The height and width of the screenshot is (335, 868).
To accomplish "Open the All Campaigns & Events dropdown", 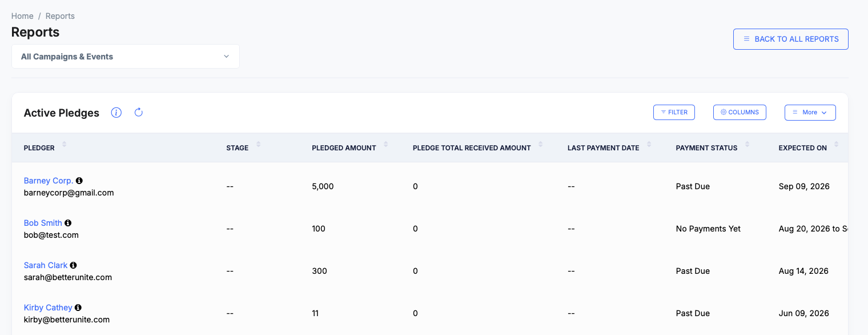I will (126, 57).
